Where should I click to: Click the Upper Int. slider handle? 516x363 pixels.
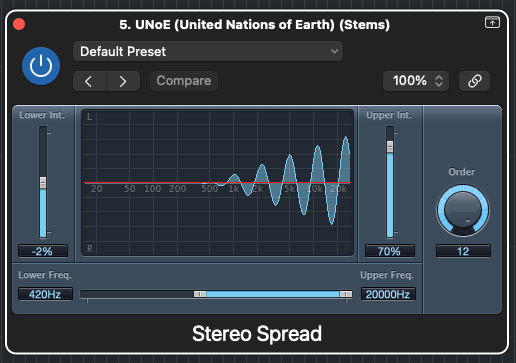pyautogui.click(x=390, y=147)
